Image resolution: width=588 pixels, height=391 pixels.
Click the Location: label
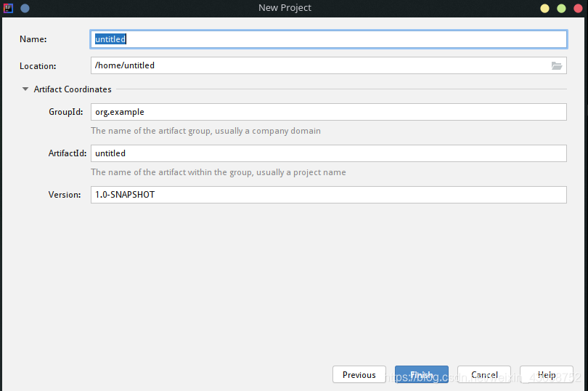pos(38,66)
